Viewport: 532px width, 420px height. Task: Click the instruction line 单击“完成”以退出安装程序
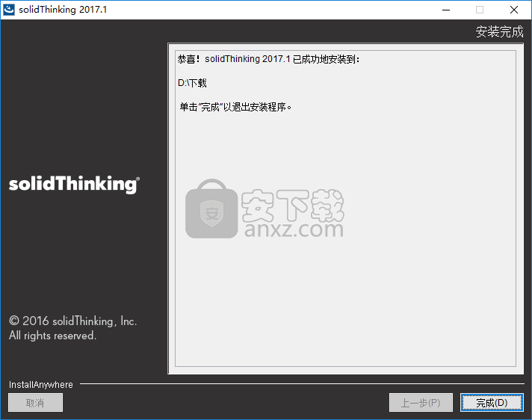tap(235, 107)
